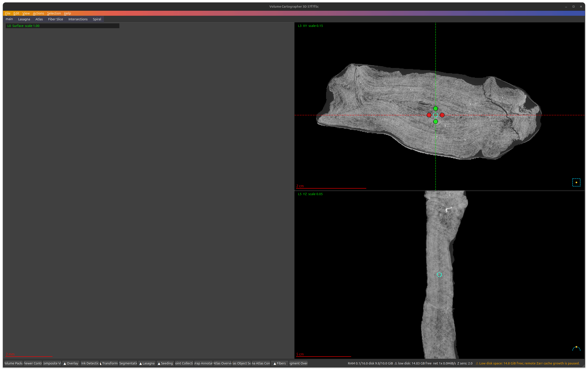Open the Edit menu
The width and height of the screenshot is (588, 371).
tap(16, 13)
